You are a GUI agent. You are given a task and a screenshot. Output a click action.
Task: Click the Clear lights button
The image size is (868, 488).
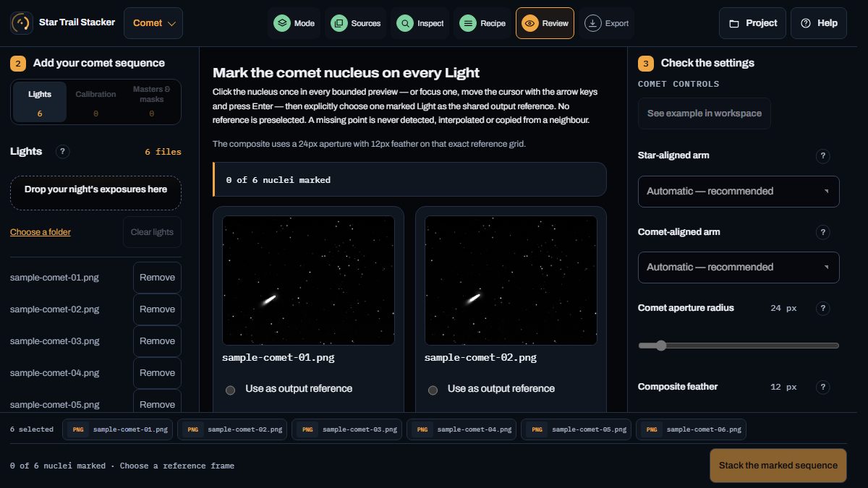tap(152, 232)
